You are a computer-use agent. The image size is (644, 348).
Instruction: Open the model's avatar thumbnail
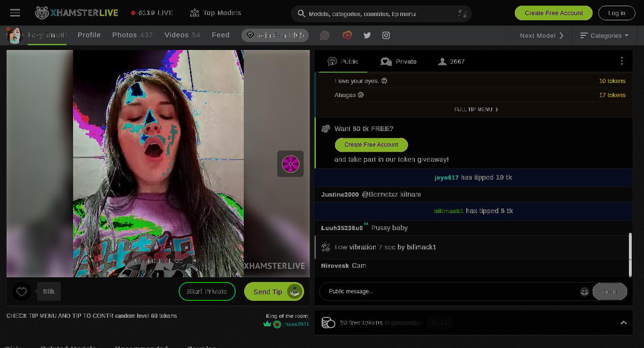click(x=15, y=35)
